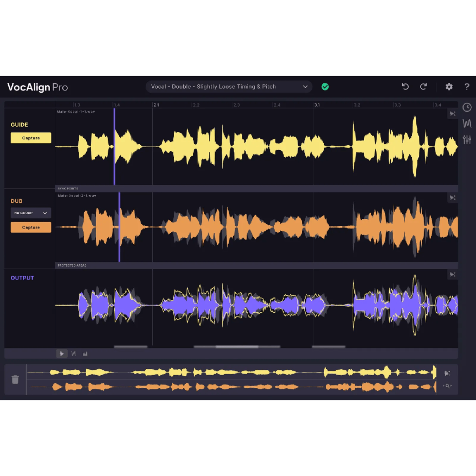The width and height of the screenshot is (476, 476).
Task: Select the pitch trace view in right sidebar
Action: [467, 123]
